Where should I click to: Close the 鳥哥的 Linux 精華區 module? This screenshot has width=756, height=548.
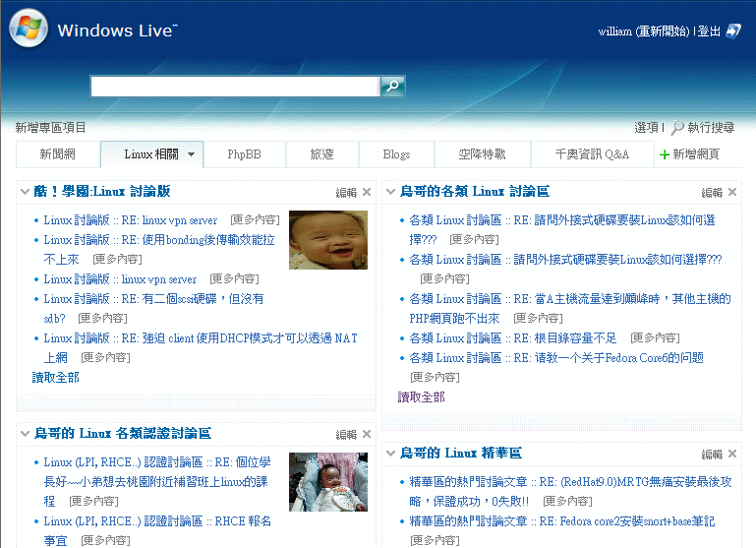(732, 454)
